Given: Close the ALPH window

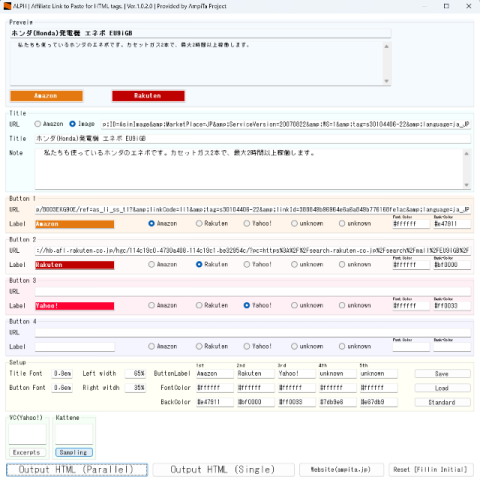Looking at the screenshot, I should coord(469,6).
